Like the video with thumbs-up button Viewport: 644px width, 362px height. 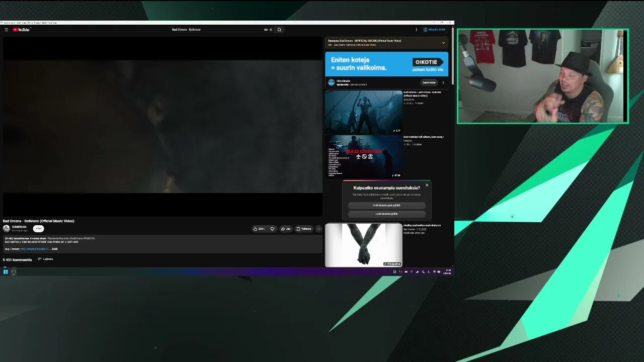click(259, 229)
